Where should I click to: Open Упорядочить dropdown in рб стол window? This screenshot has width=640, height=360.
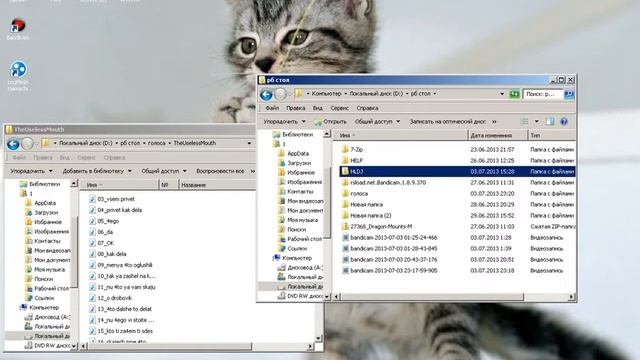tap(284, 122)
